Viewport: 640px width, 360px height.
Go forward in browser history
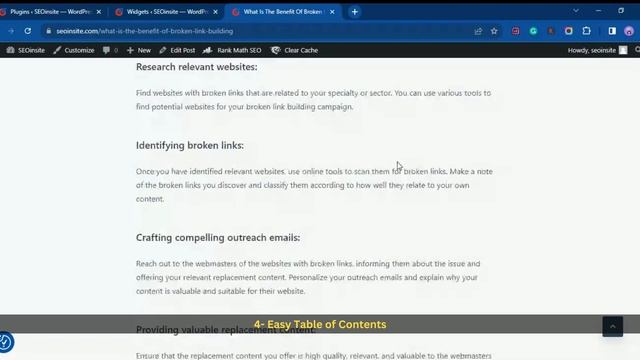click(11, 31)
